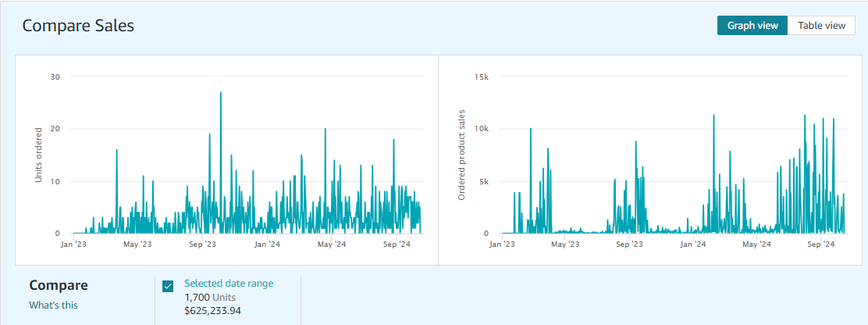Click the Selected date range link
Viewport: 868px width, 325px height.
coord(229,284)
